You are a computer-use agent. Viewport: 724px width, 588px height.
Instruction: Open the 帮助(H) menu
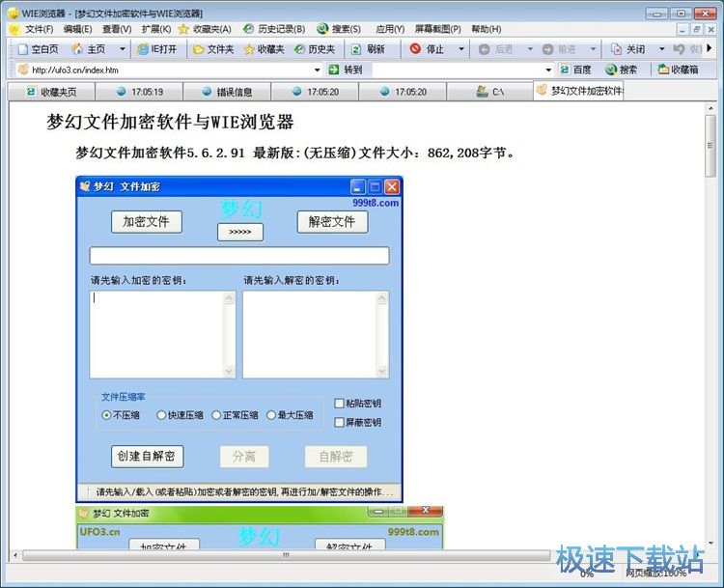pyautogui.click(x=487, y=29)
